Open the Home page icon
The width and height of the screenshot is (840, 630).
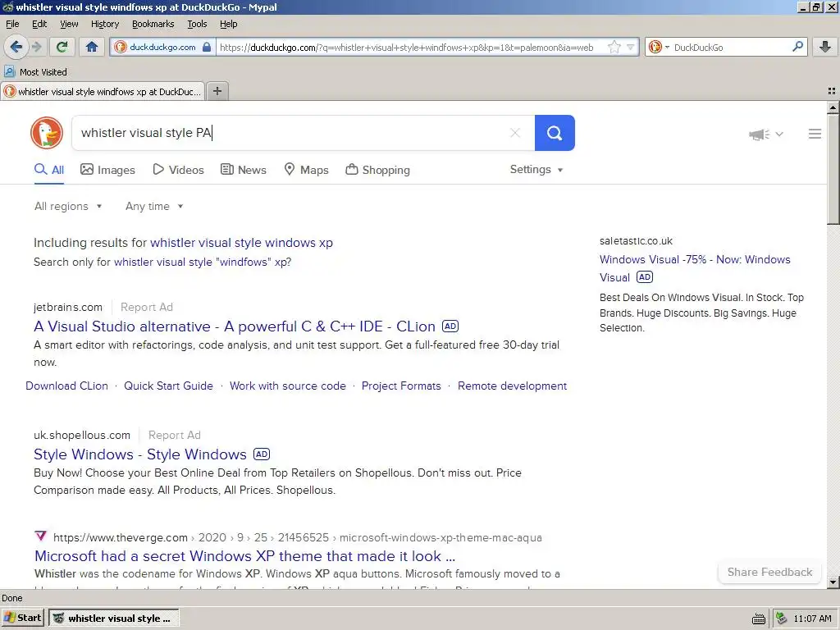[92, 47]
